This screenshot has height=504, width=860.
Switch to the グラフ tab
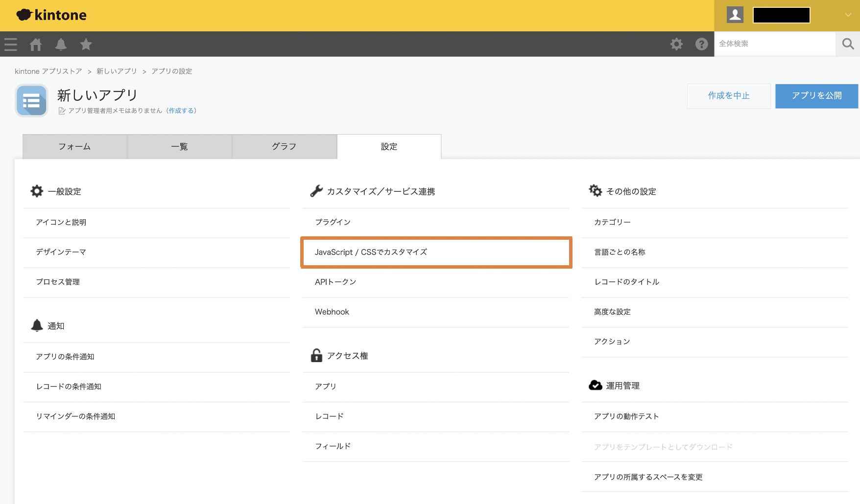284,146
